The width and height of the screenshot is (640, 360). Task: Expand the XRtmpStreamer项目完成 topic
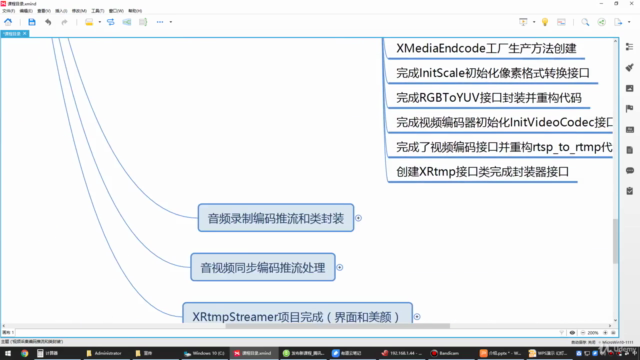tap(417, 316)
